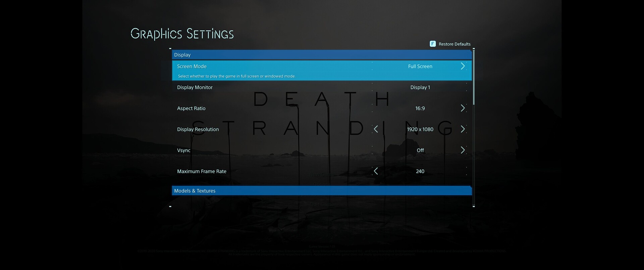
Task: Select the Display Resolution setting row
Action: [x=322, y=129]
